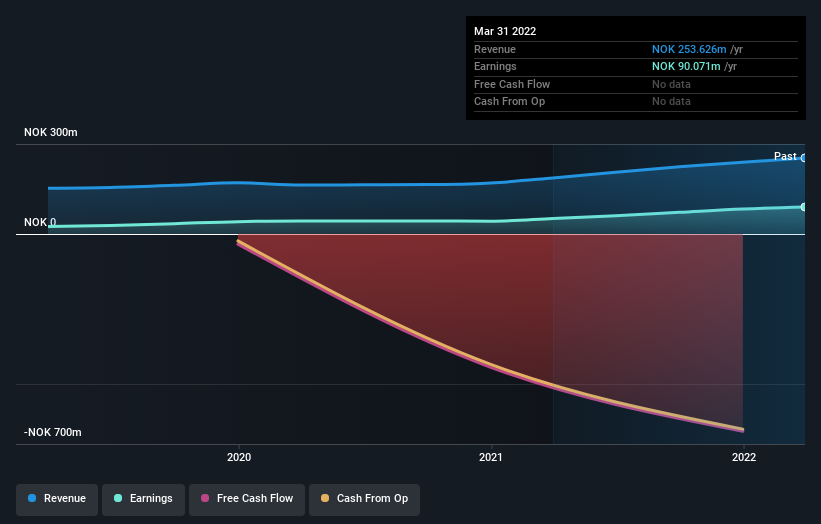Click the No data value beside Cash From Op
Viewport: 821px width, 524px height.
click(x=671, y=102)
